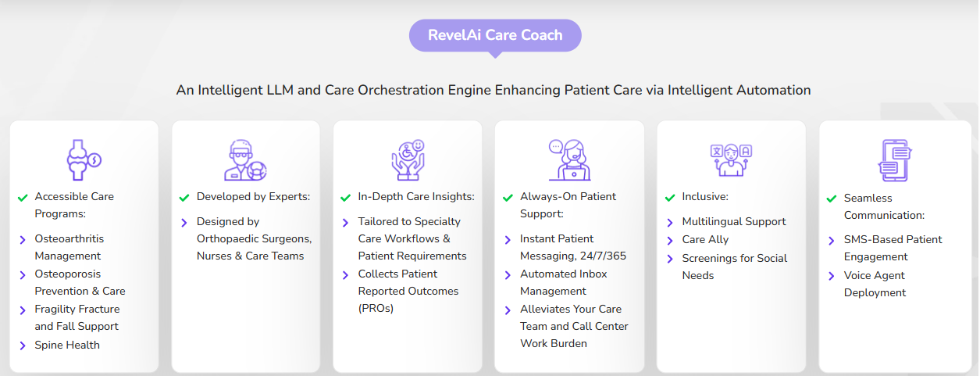Click the chevron beside Multilingual Support
This screenshot has width=980, height=376.
[x=670, y=222]
